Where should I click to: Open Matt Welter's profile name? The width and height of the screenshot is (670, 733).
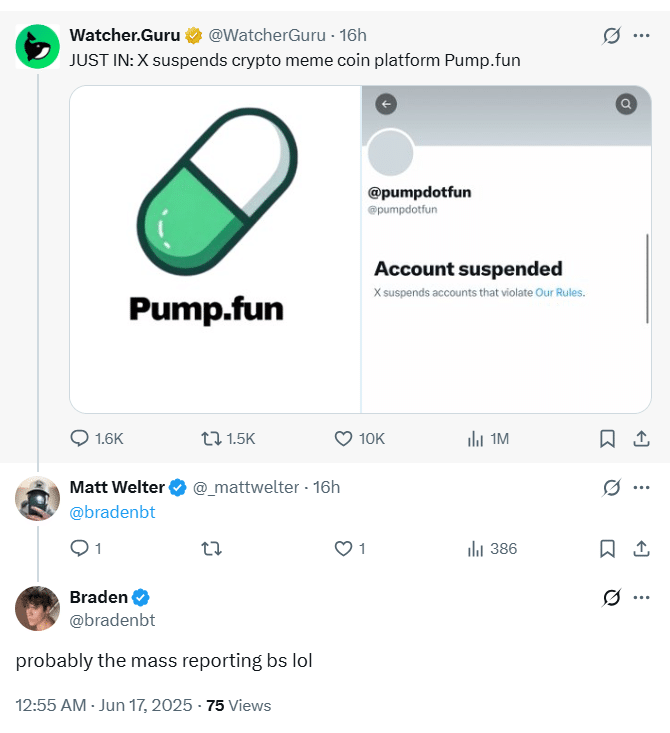(x=117, y=487)
